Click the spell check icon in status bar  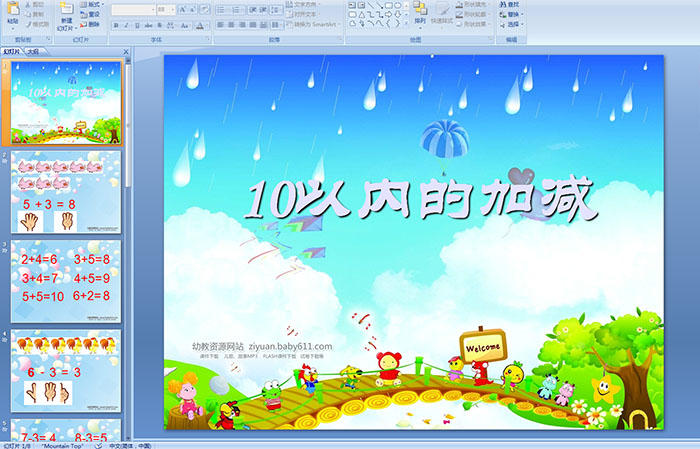98,445
